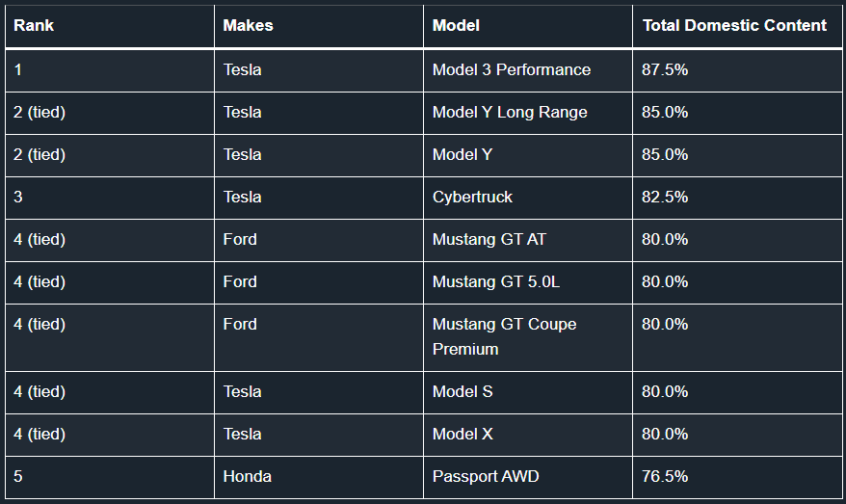Click the Model S cell

(528, 392)
